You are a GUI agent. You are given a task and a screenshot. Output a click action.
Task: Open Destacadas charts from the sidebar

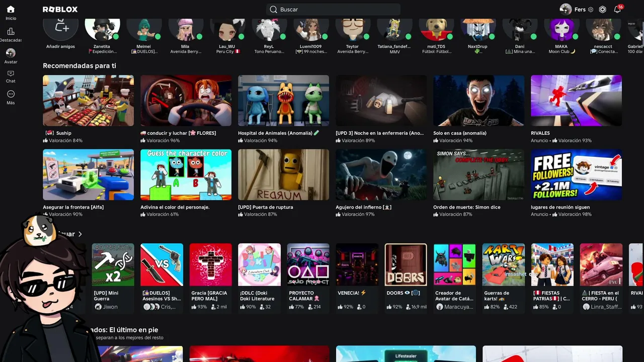(11, 35)
